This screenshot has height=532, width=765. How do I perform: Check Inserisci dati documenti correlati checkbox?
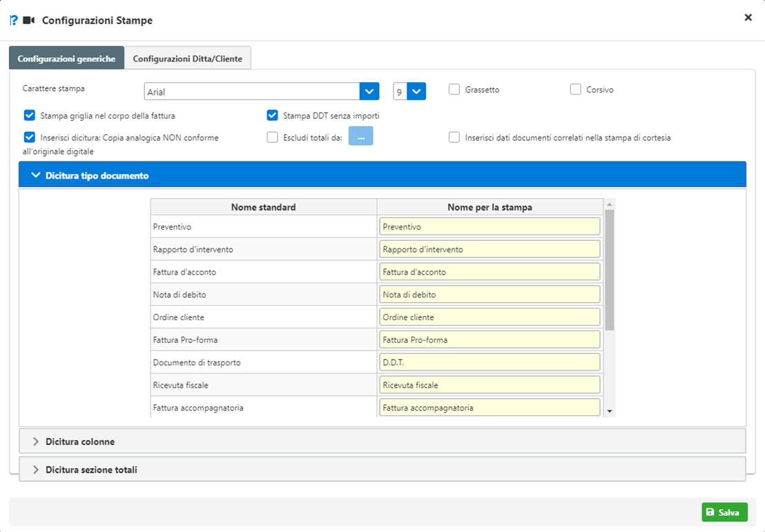click(x=454, y=137)
